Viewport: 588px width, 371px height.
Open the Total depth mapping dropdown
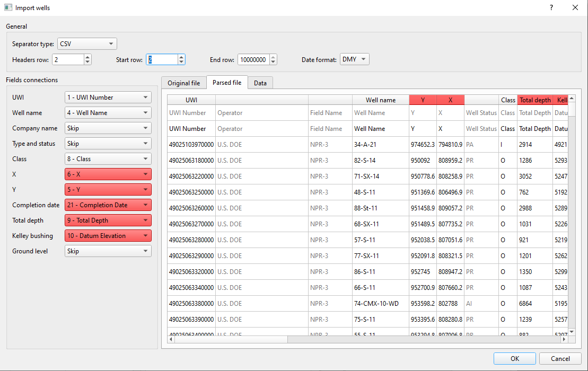tap(108, 220)
